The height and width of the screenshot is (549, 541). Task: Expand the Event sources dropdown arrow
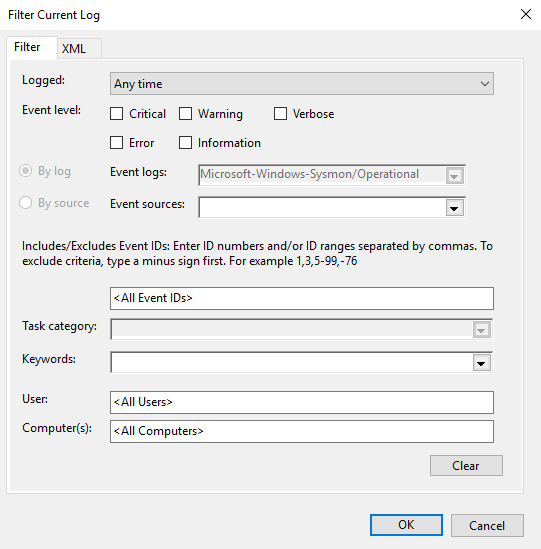click(454, 208)
